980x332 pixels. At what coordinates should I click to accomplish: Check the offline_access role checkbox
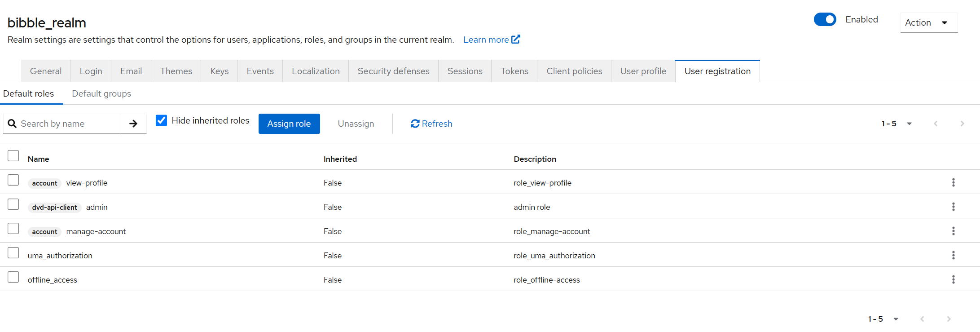click(x=13, y=277)
